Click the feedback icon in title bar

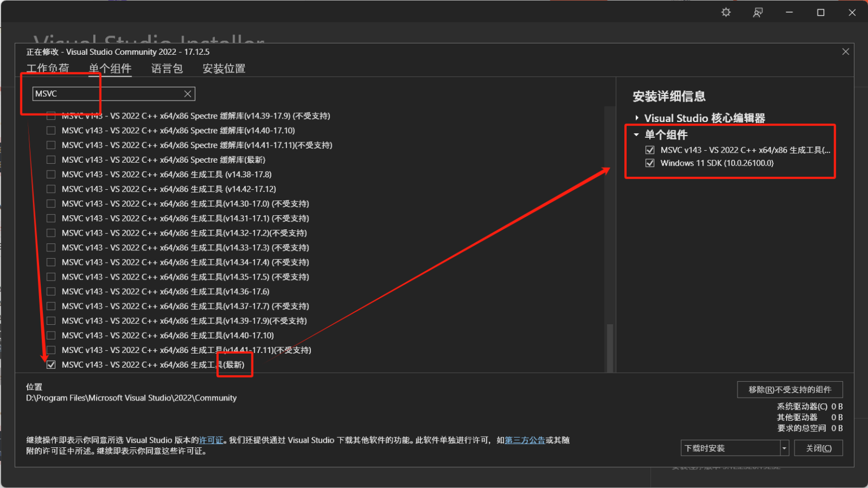758,12
